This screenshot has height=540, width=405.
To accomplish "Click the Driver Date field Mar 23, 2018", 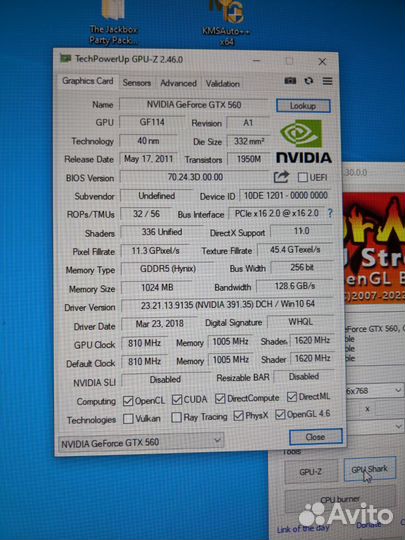I will click(x=159, y=324).
